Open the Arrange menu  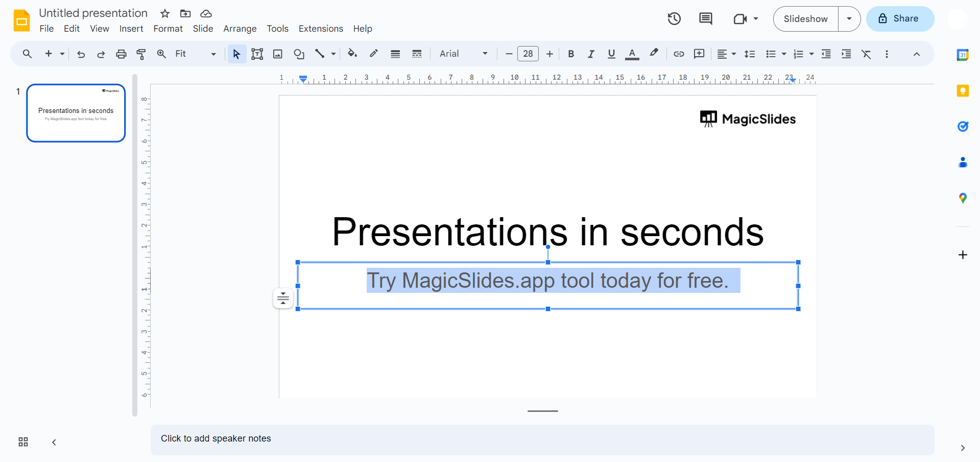[x=240, y=29]
